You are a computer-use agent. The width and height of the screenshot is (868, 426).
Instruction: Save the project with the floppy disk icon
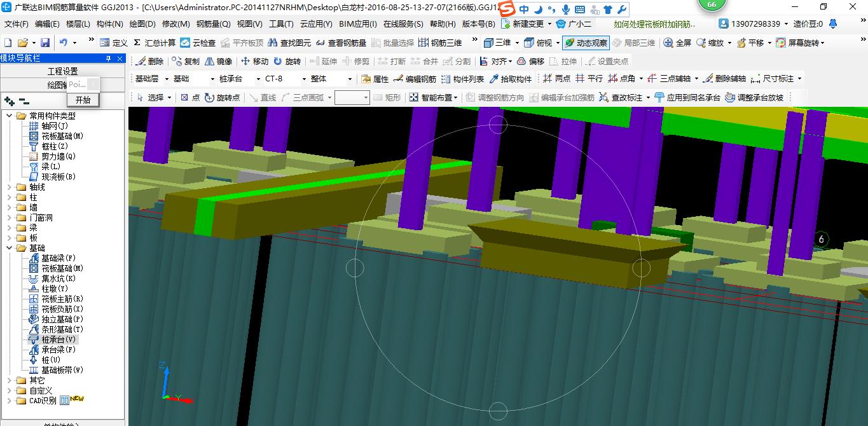click(x=45, y=43)
